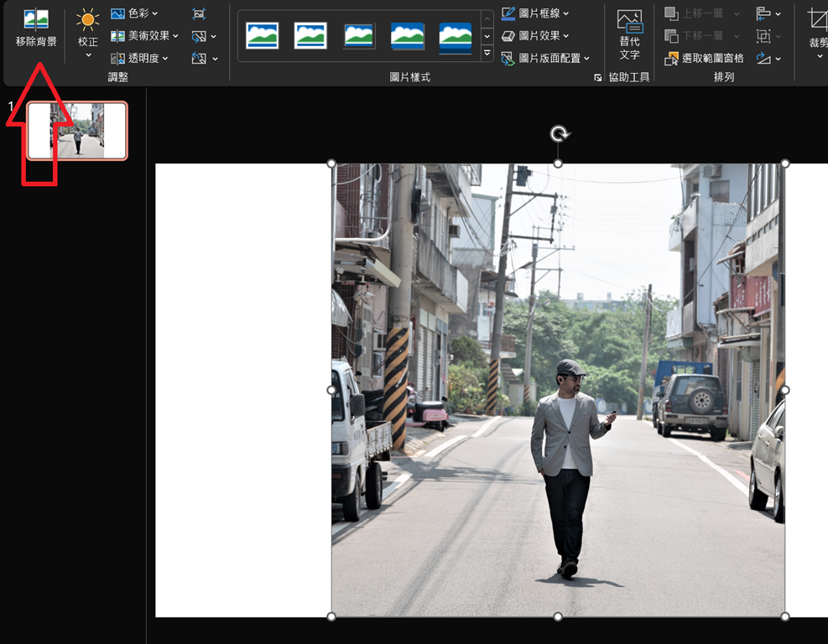Click the Compress Pictures icon

click(199, 14)
